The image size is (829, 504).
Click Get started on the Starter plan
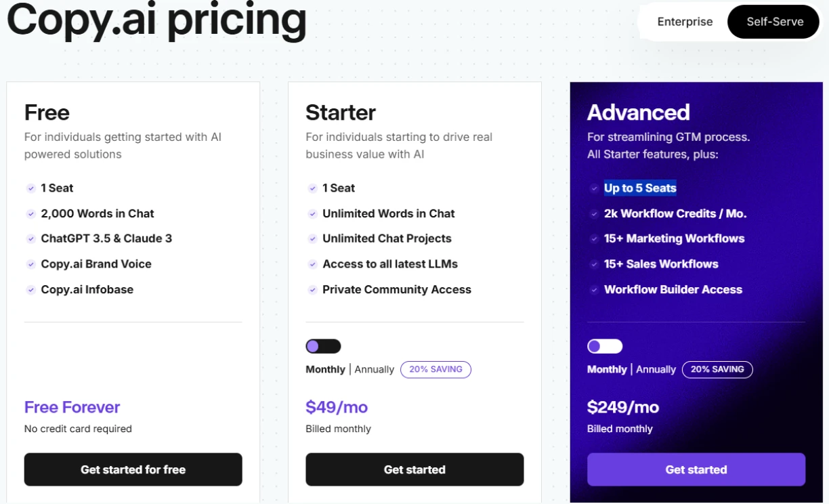tap(414, 469)
